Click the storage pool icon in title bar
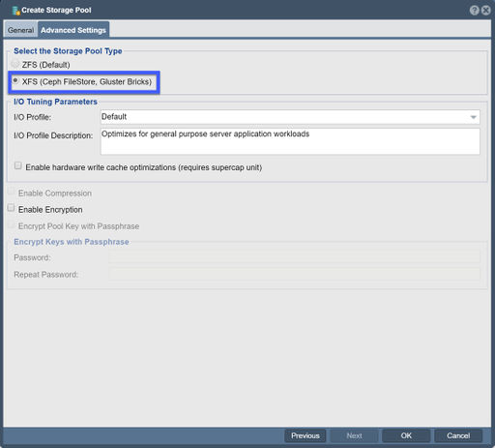495x448 pixels. tap(15, 11)
